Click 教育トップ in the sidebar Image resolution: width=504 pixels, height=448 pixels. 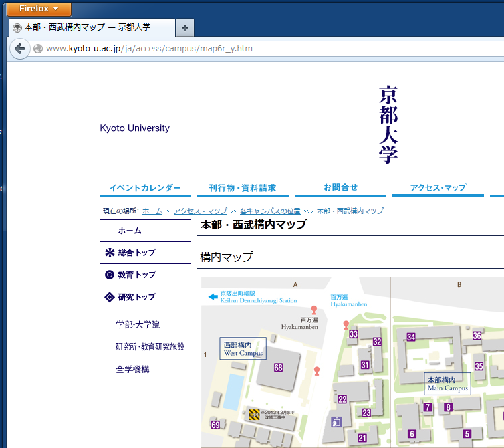coord(145,275)
